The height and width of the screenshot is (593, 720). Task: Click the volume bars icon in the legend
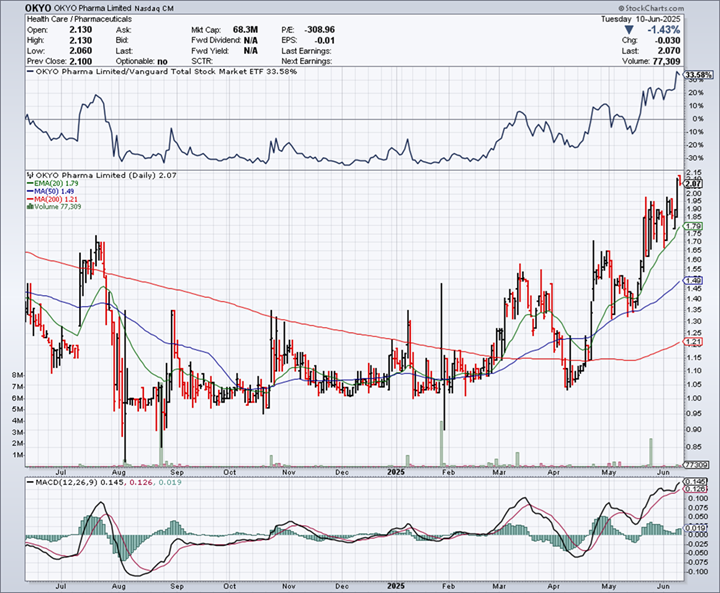pyautogui.click(x=30, y=207)
